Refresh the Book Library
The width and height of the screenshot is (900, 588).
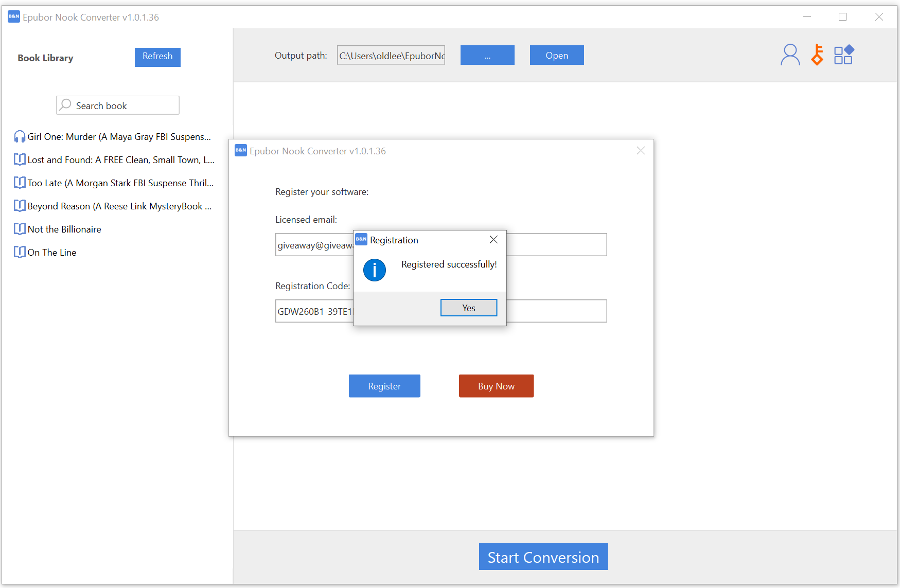(157, 57)
